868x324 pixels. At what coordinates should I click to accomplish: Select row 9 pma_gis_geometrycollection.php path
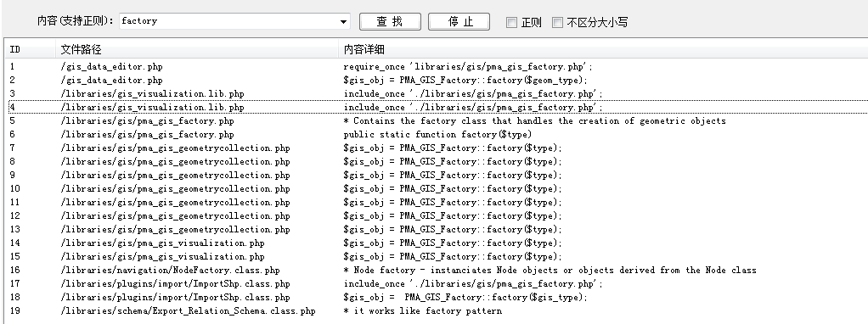point(176,176)
